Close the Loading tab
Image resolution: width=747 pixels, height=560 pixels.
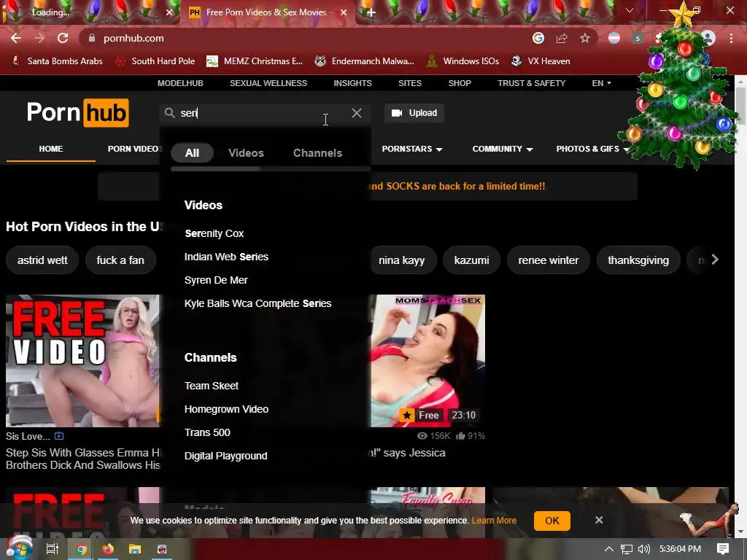pos(169,12)
